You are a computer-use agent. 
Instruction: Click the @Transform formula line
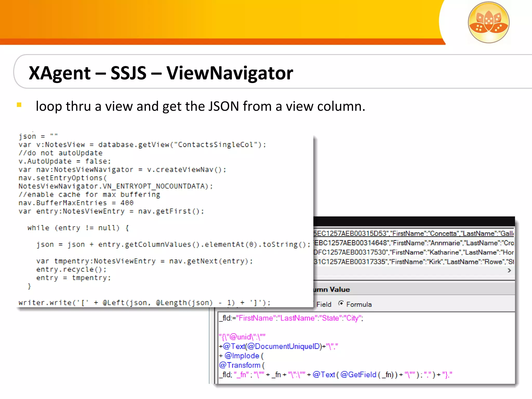tap(242, 365)
